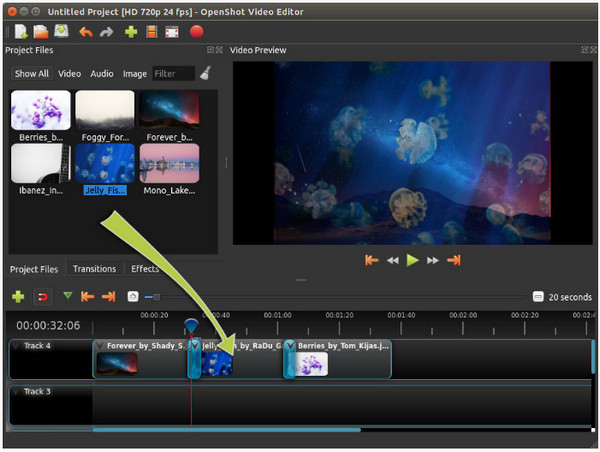
Task: Add a track with timeline green plus
Action: click(x=18, y=297)
